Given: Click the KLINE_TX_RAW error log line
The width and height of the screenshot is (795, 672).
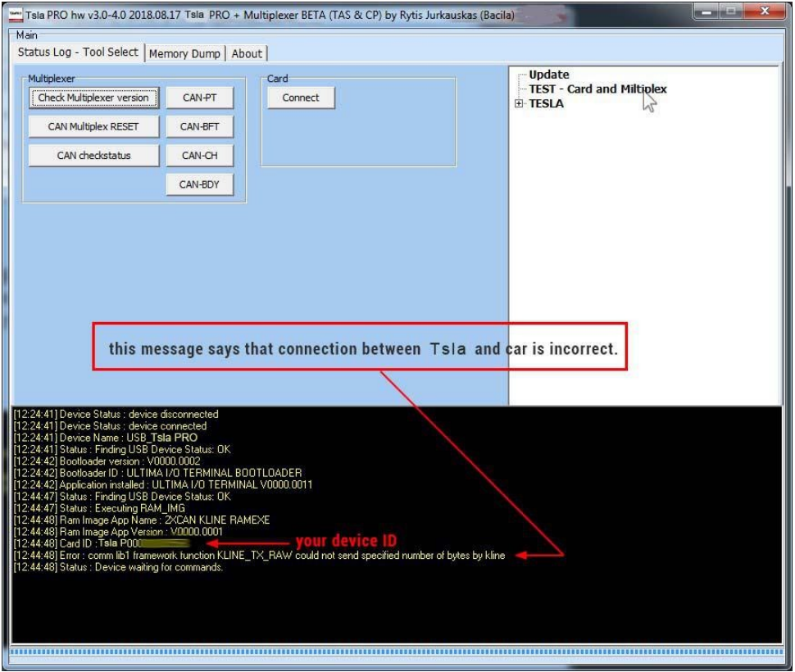Looking at the screenshot, I should click(x=259, y=556).
